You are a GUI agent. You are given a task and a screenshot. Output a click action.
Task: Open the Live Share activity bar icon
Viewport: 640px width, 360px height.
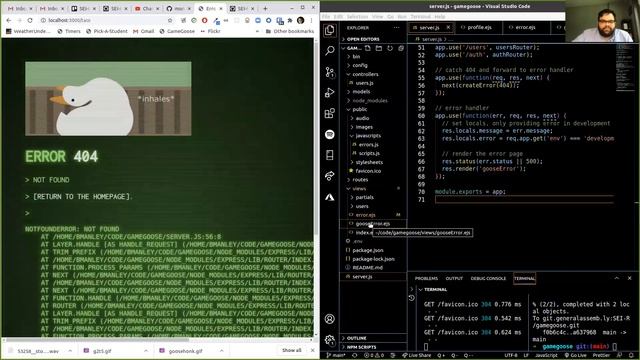coord(330,176)
